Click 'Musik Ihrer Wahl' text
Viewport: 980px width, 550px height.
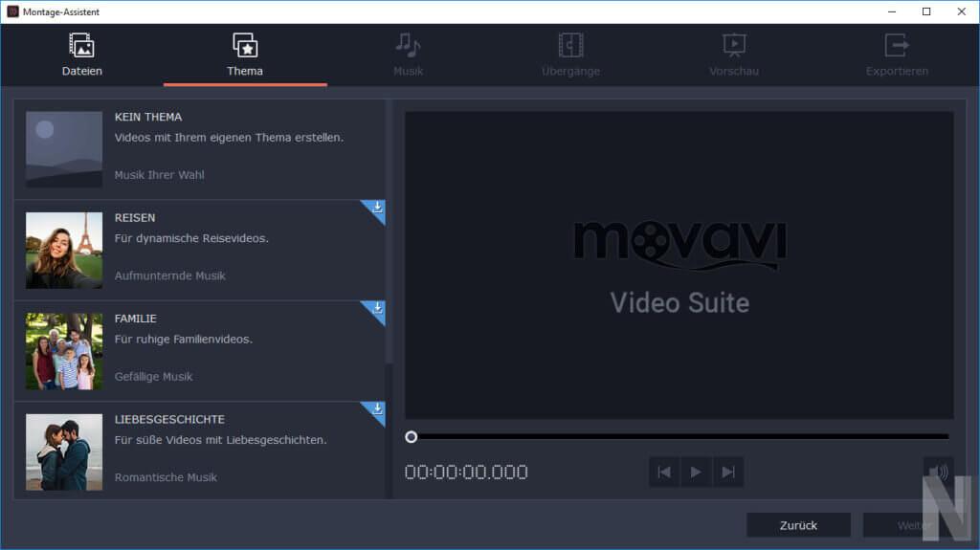coord(160,175)
